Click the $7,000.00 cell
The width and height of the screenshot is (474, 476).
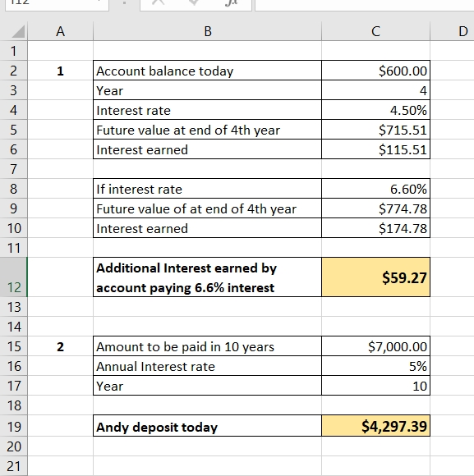(375, 346)
